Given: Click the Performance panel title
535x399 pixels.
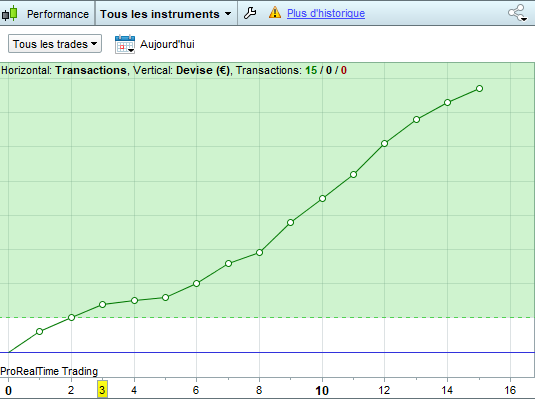Looking at the screenshot, I should tap(58, 14).
